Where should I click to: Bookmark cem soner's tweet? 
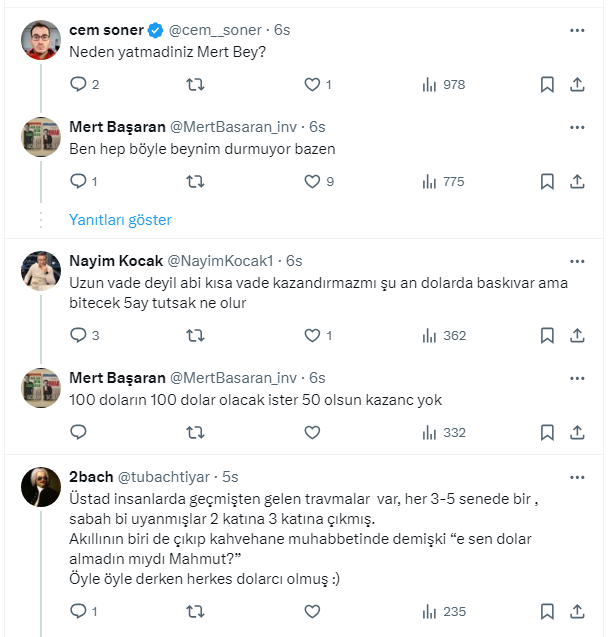point(547,85)
